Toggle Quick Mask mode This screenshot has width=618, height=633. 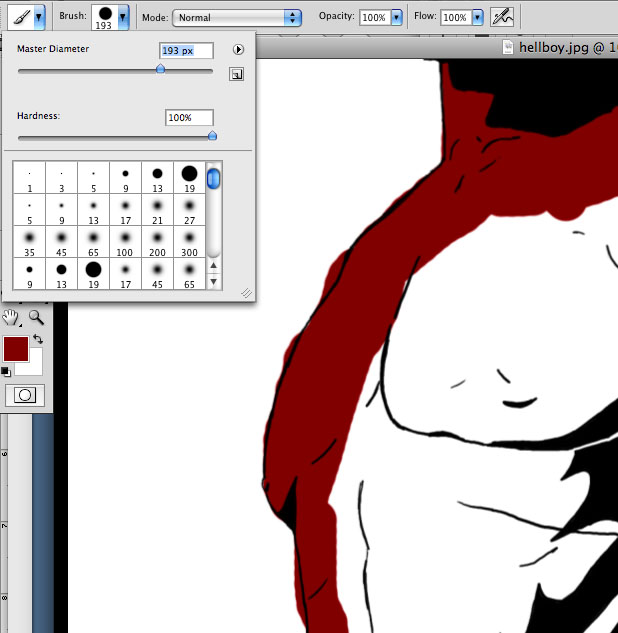click(25, 395)
